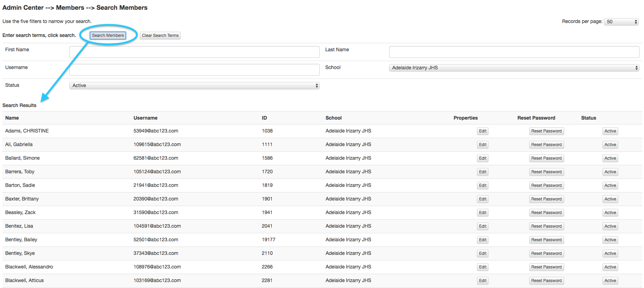Reset Password for Benitez, Lisa

point(546,226)
